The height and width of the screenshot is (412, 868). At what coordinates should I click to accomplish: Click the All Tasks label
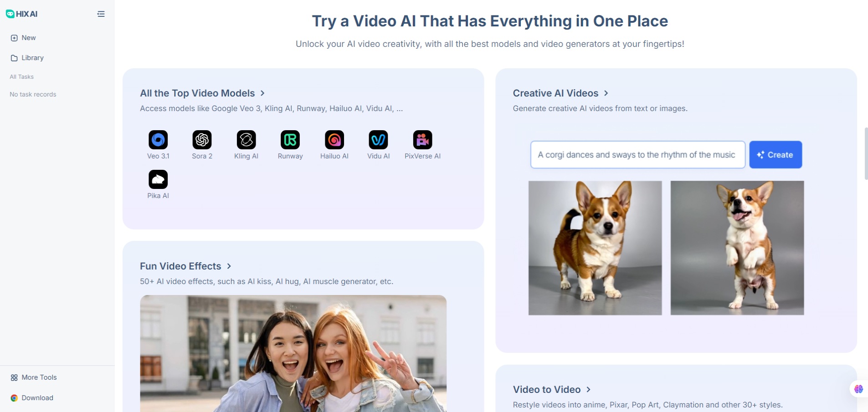tap(22, 77)
